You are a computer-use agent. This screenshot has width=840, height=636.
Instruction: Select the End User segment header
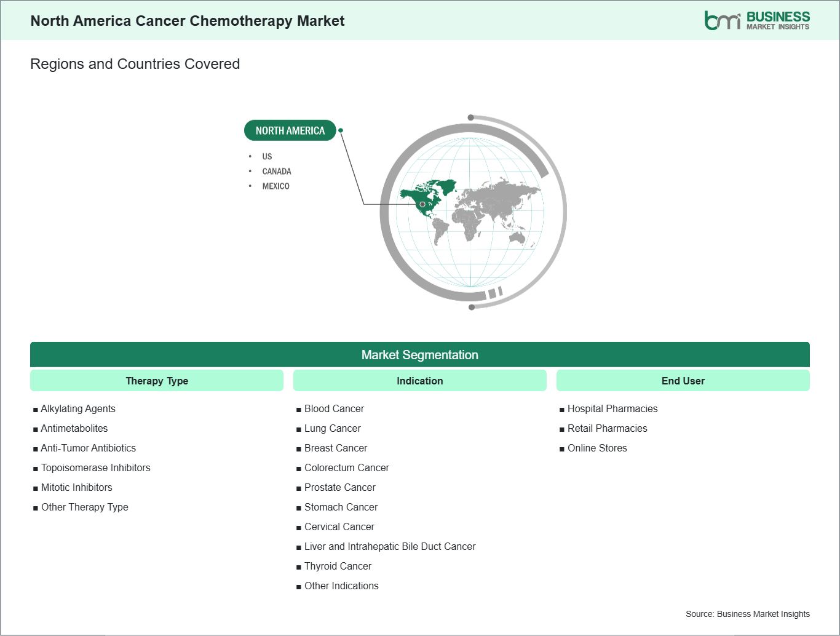[x=683, y=381]
